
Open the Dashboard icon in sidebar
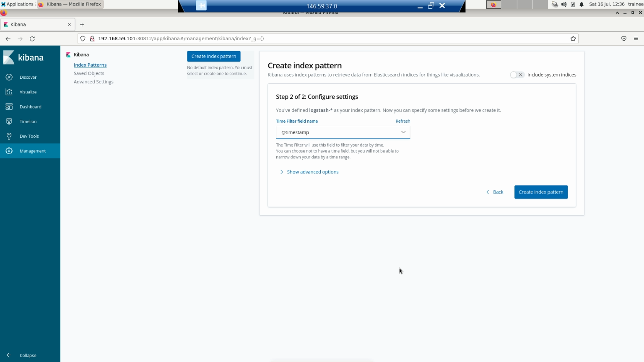[x=9, y=107]
